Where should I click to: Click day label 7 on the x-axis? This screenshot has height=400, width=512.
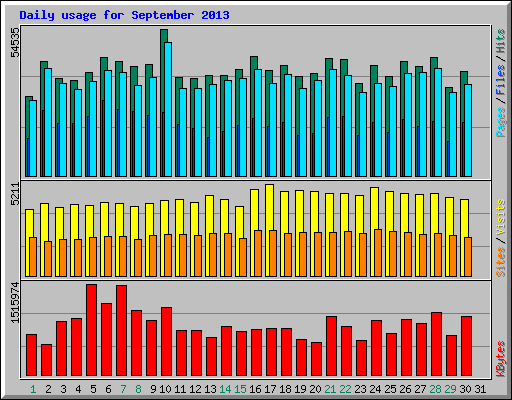pyautogui.click(x=123, y=389)
